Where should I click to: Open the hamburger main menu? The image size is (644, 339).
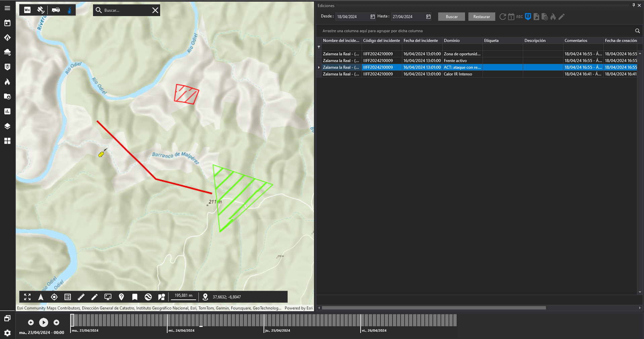(x=7, y=8)
